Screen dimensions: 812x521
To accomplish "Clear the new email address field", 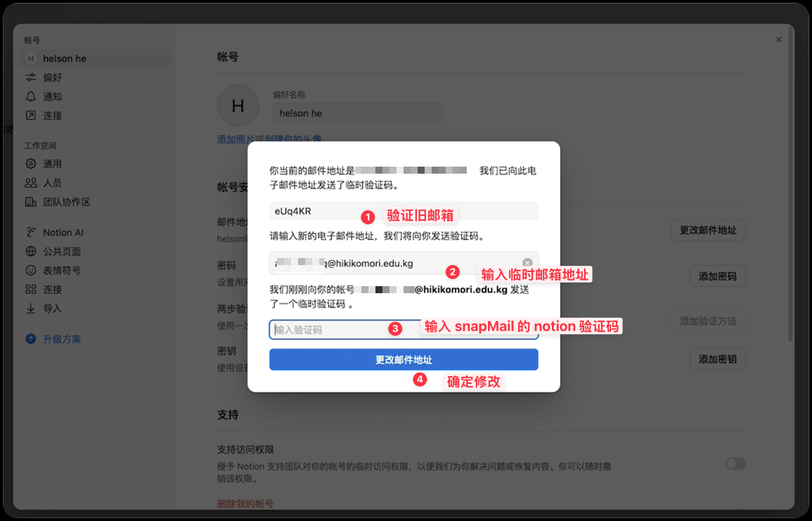I will [x=527, y=263].
